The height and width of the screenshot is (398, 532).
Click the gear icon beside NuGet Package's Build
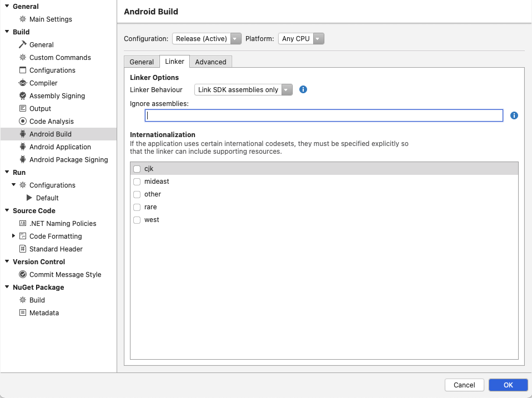click(22, 300)
